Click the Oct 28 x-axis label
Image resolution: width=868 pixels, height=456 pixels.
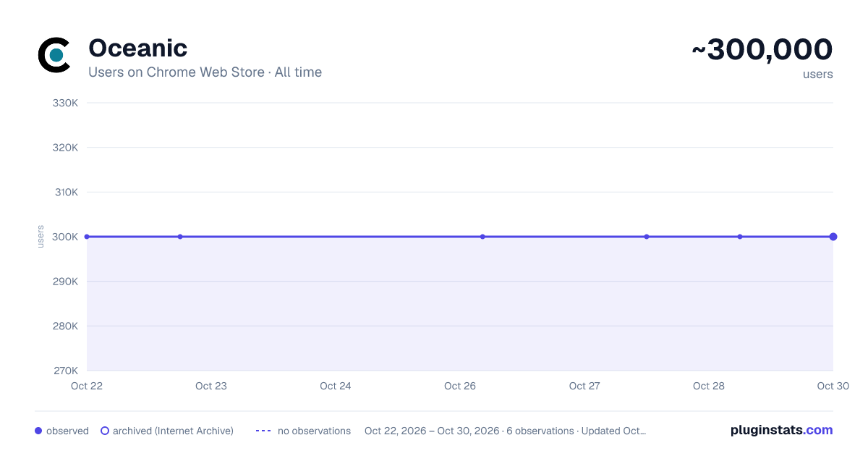pos(709,386)
